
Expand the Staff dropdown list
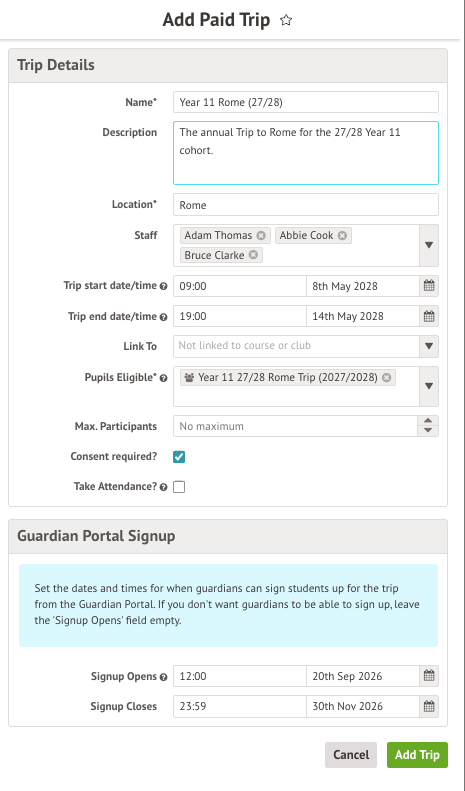tap(429, 245)
